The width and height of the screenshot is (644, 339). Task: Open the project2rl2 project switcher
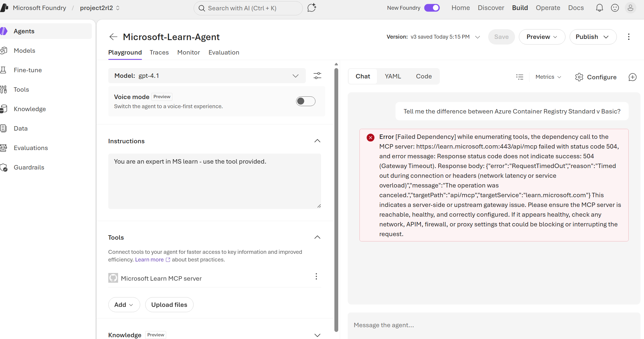100,8
